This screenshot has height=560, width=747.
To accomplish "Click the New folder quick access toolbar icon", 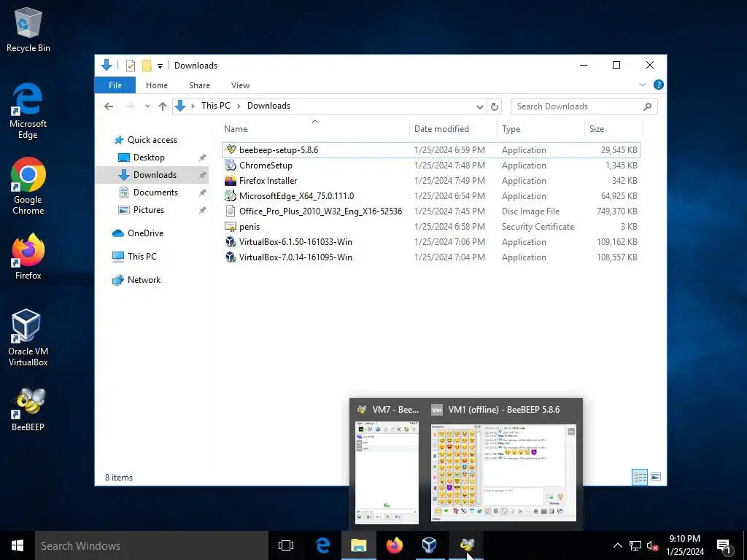I will (147, 65).
